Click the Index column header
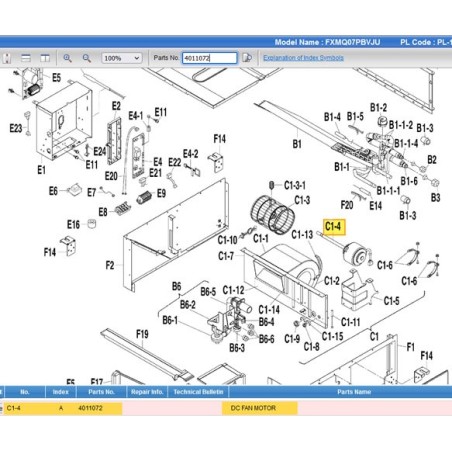452x452 pixels. 61,392
